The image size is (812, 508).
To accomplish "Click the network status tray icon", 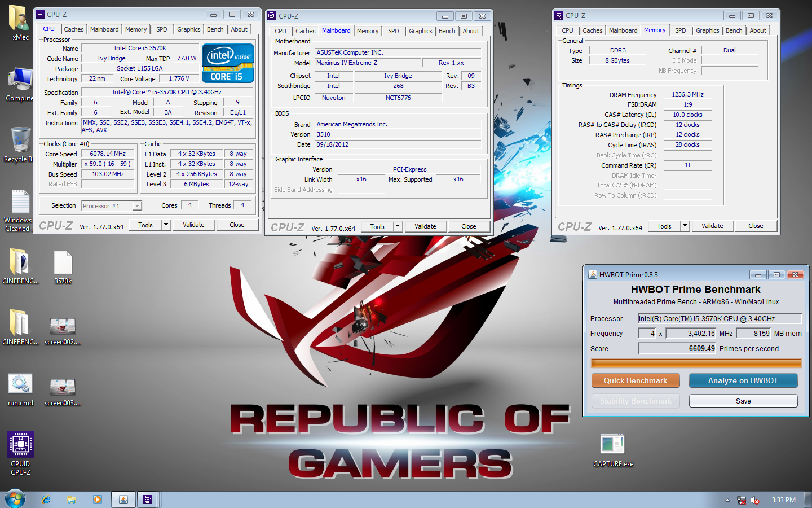I will (x=742, y=500).
